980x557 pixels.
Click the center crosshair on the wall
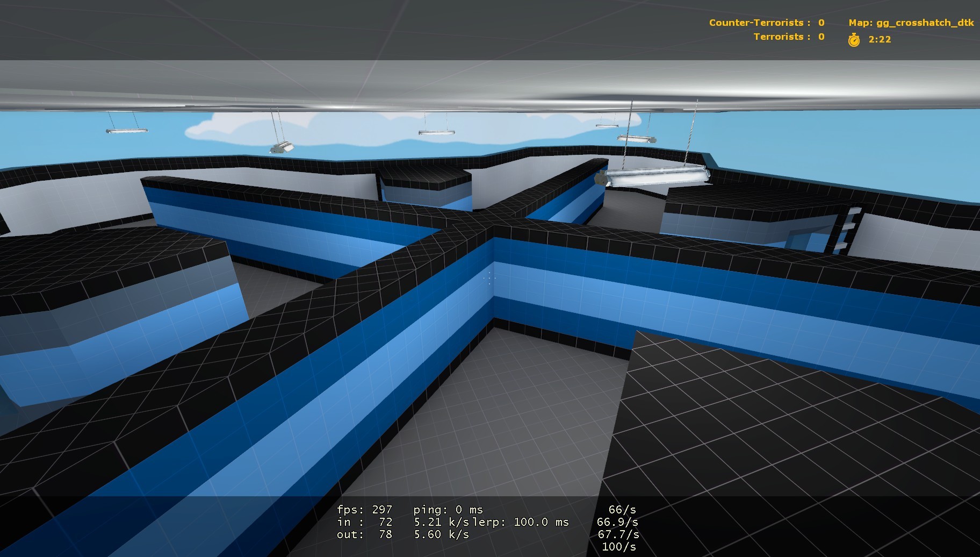click(489, 278)
